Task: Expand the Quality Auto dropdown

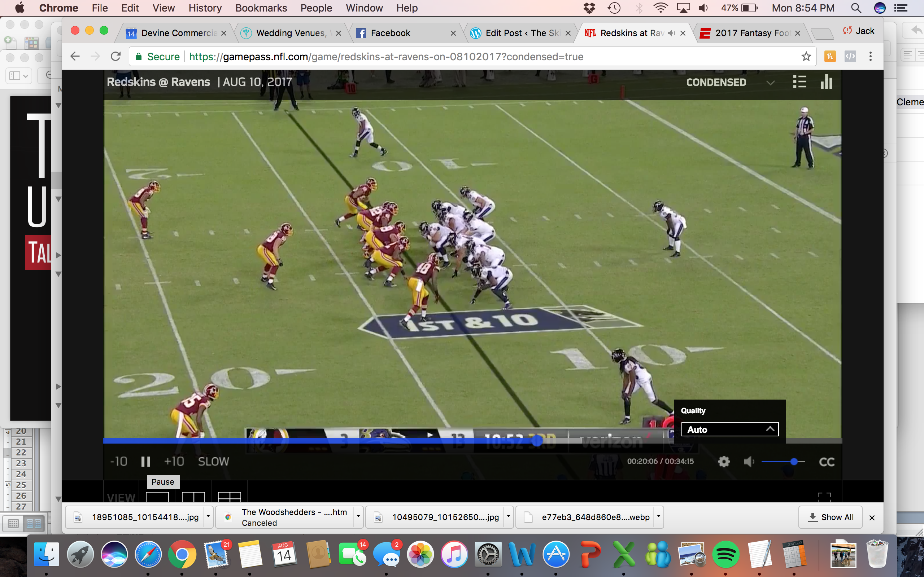Action: [x=730, y=429]
